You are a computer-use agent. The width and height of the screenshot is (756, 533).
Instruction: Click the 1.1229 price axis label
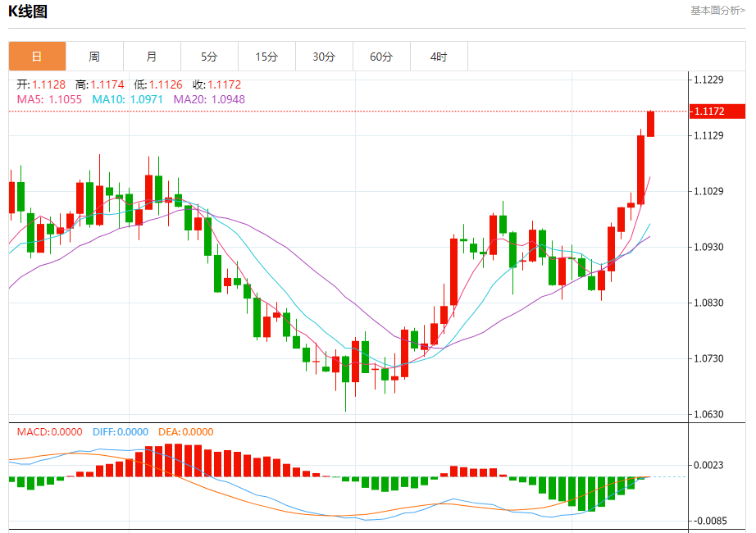tap(708, 80)
